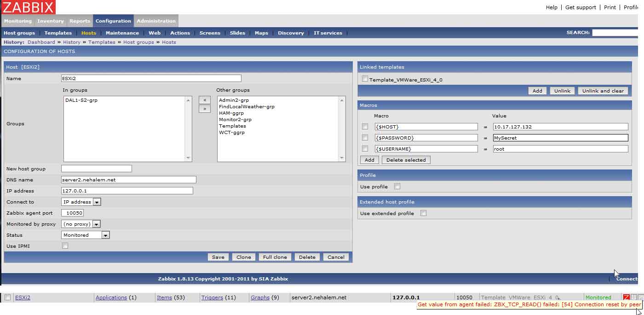
Task: Open the Help link
Action: 552,7
